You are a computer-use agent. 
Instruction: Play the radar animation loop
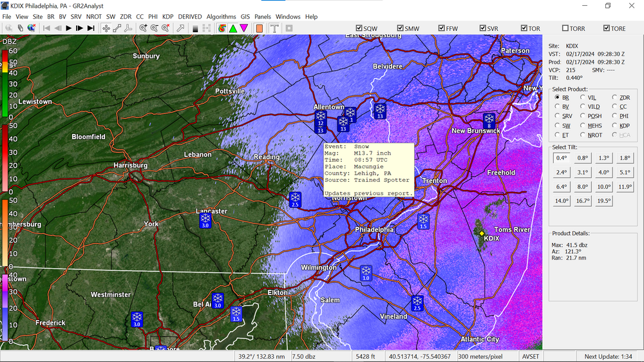coord(69,28)
